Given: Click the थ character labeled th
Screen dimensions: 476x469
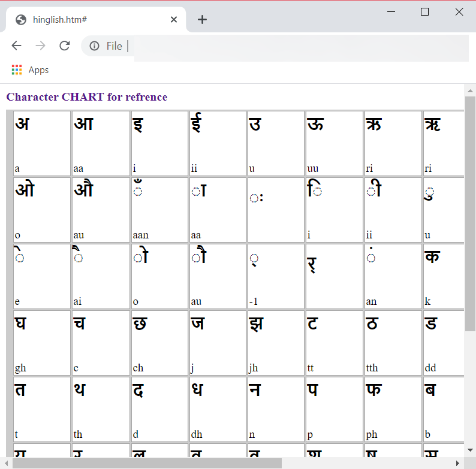Looking at the screenshot, I should coord(80,389).
